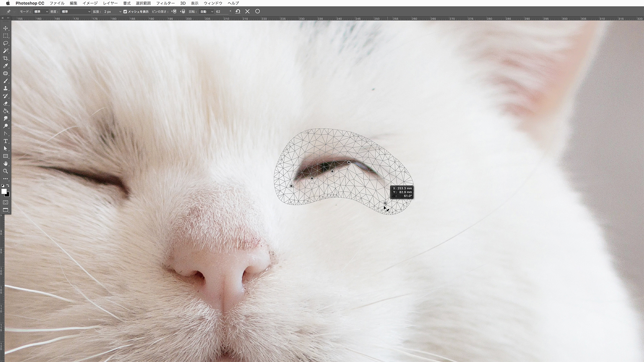
Task: Select the Zoom magnifier tool
Action: (5, 171)
